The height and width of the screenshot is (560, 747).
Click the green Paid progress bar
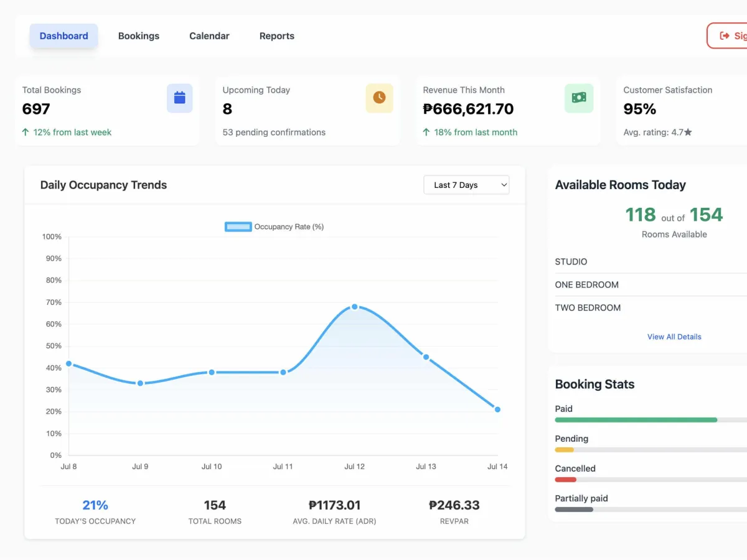click(x=635, y=420)
